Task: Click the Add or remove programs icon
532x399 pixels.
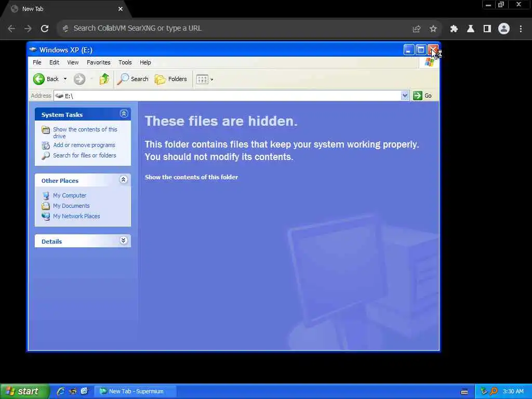Action: tap(46, 145)
